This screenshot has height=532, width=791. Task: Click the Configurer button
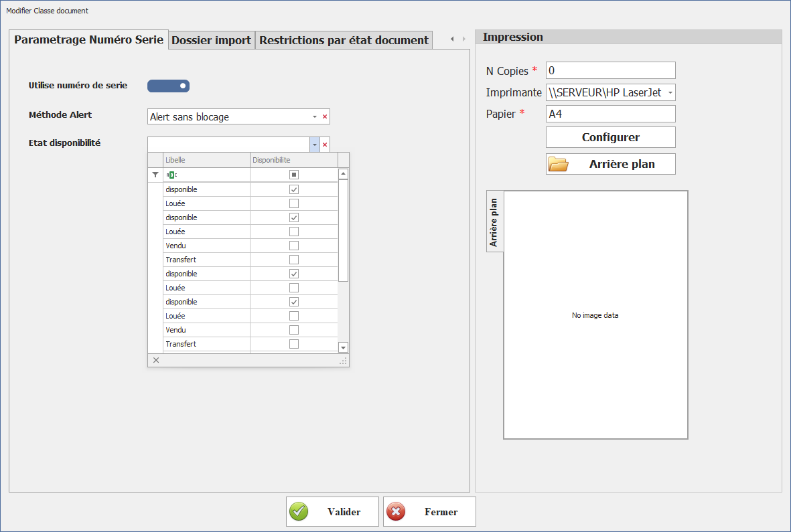tap(610, 137)
